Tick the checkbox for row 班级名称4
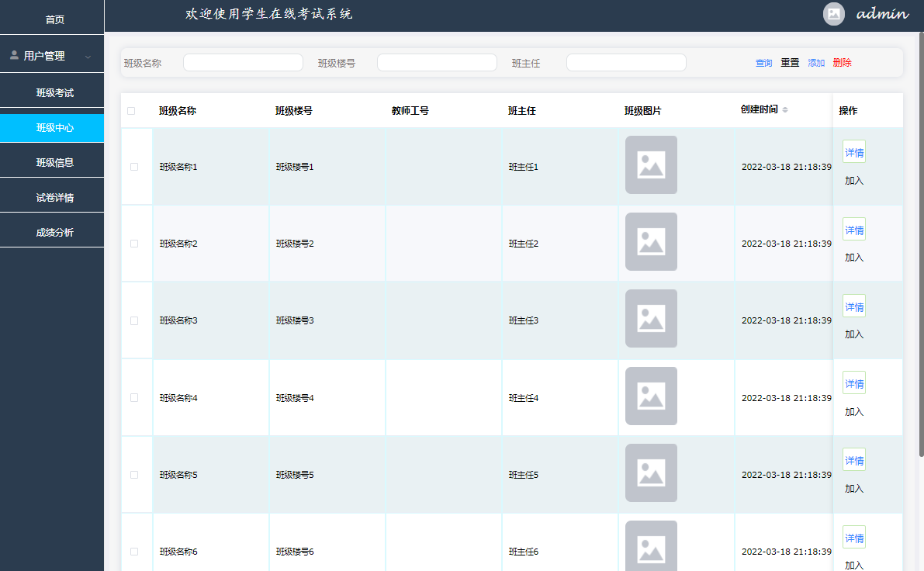This screenshot has width=924, height=571. pyautogui.click(x=134, y=398)
